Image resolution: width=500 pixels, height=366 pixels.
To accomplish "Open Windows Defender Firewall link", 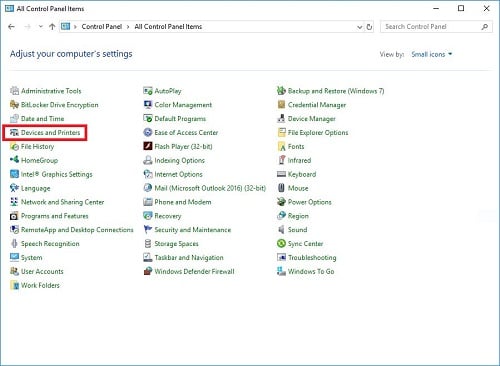I will pyautogui.click(x=194, y=271).
